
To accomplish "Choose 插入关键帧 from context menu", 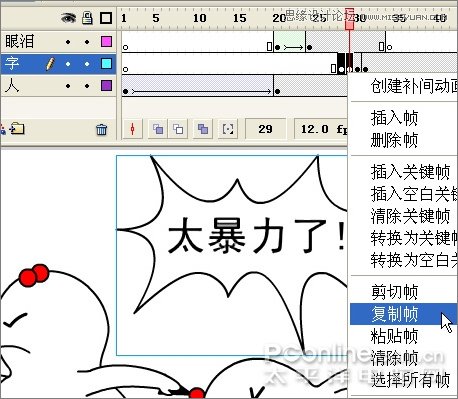I will click(x=403, y=172).
